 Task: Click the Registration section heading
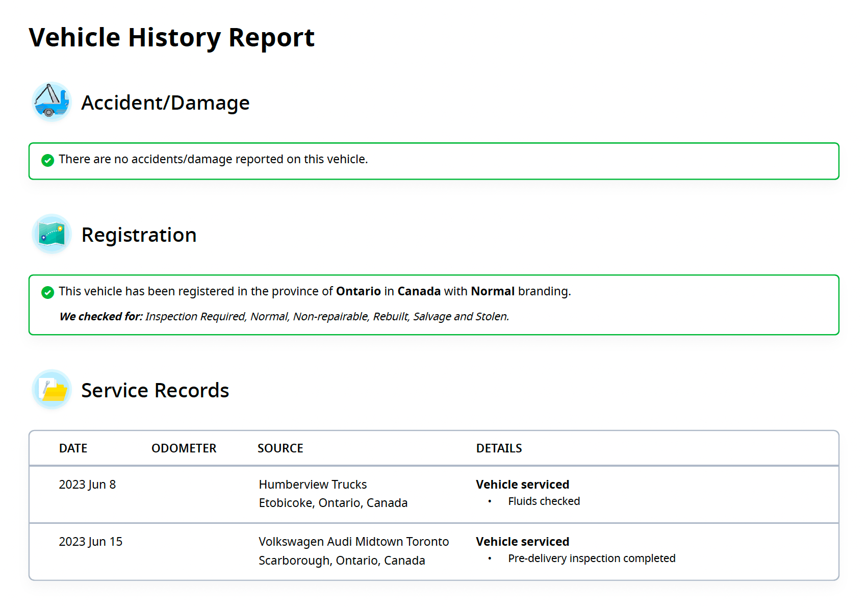(x=139, y=235)
